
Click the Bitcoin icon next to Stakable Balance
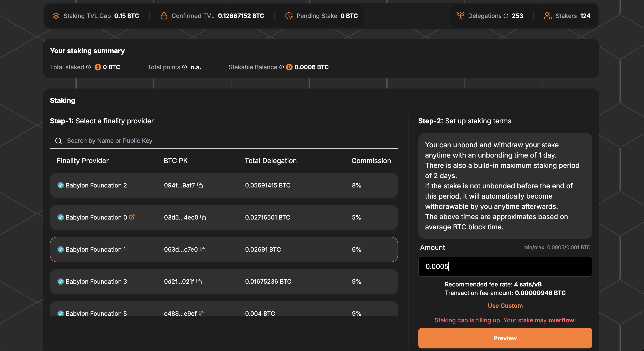coord(289,67)
